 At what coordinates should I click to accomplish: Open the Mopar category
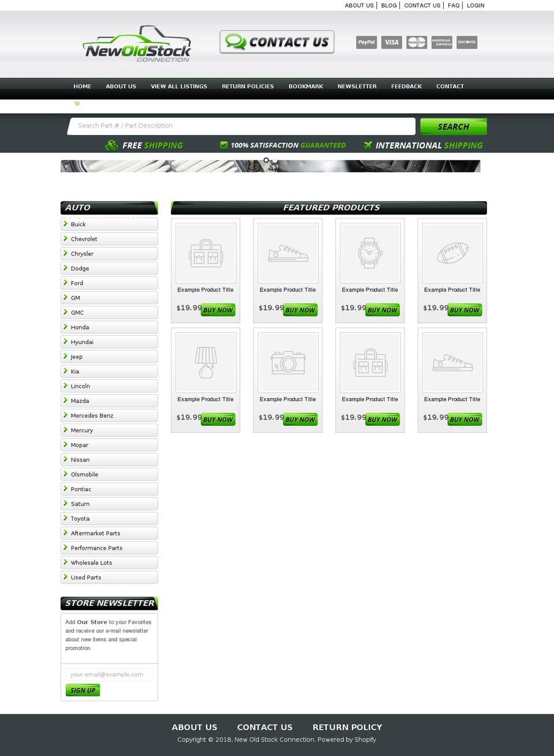point(109,445)
